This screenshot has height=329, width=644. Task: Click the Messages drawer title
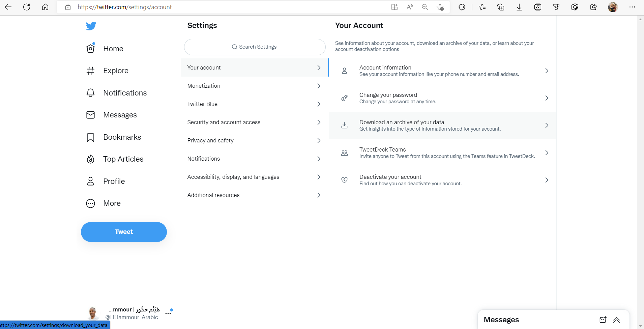501,320
